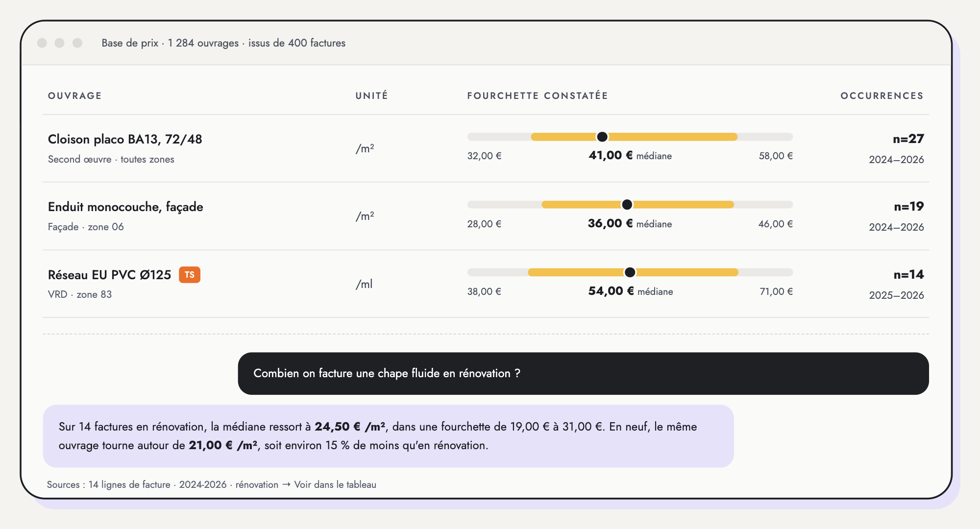The width and height of the screenshot is (980, 529).
Task: Click the OCCURRENCES column header
Action: point(882,96)
